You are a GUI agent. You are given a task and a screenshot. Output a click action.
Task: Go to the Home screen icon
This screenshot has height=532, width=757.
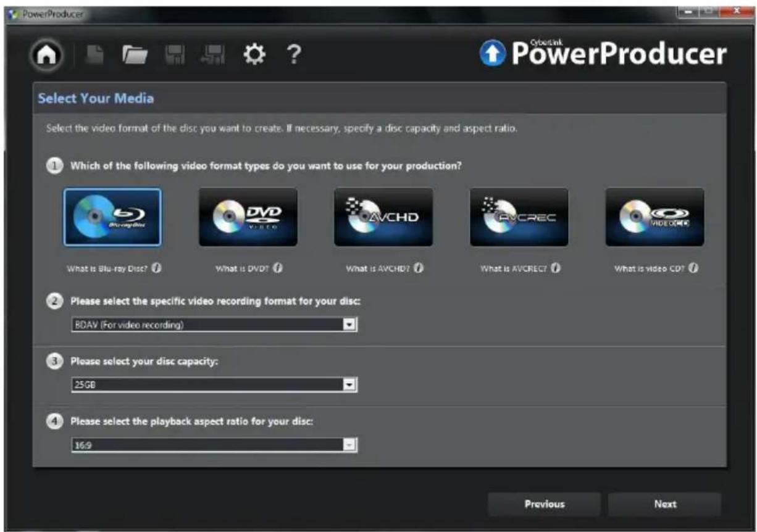46,56
